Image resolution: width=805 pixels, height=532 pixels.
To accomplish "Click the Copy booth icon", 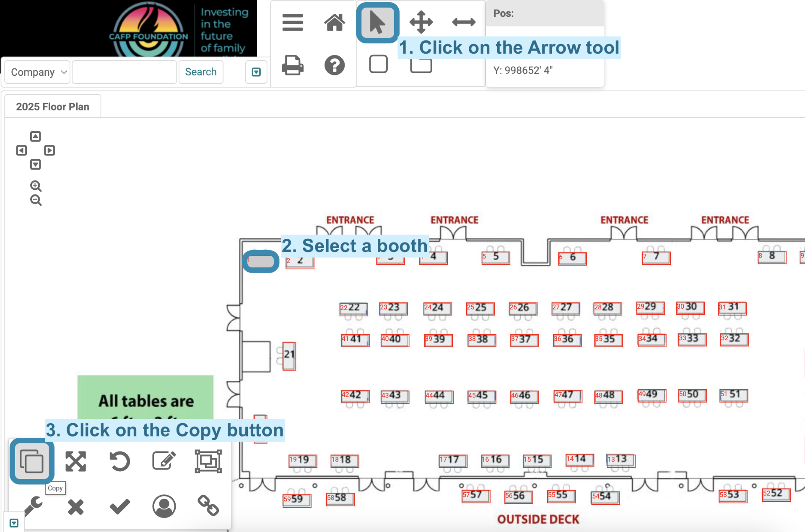I will click(31, 461).
